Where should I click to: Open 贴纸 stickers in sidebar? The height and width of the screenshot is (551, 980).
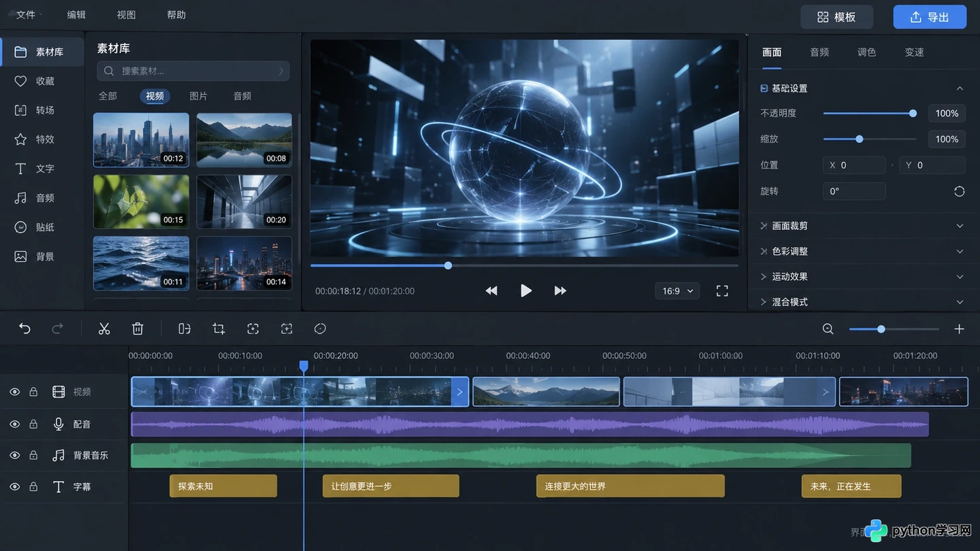tap(42, 227)
